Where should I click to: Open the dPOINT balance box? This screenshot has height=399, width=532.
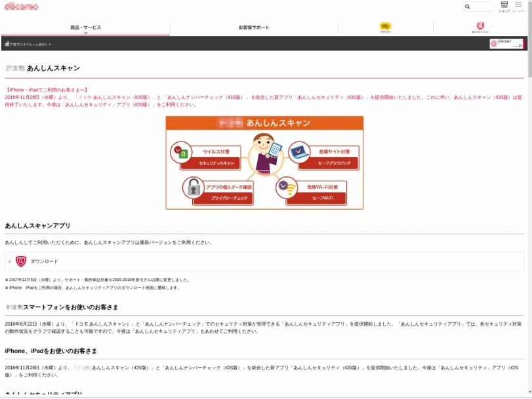[x=508, y=44]
